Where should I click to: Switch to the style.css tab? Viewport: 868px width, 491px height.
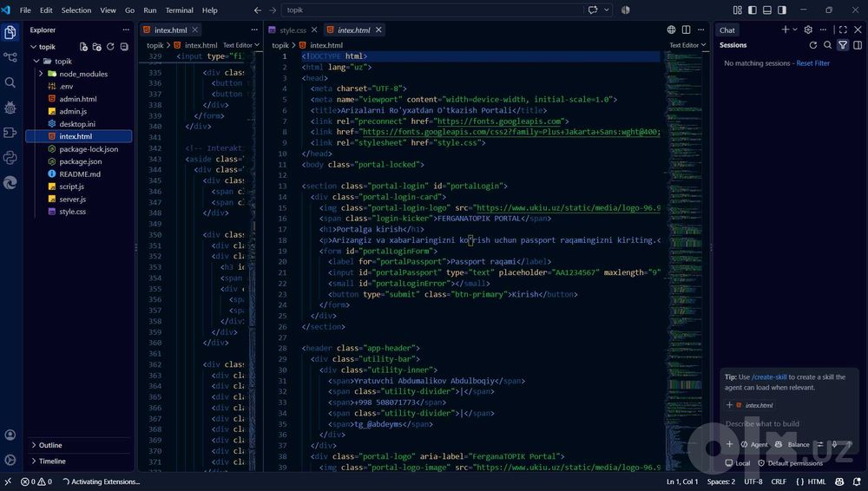(x=293, y=29)
